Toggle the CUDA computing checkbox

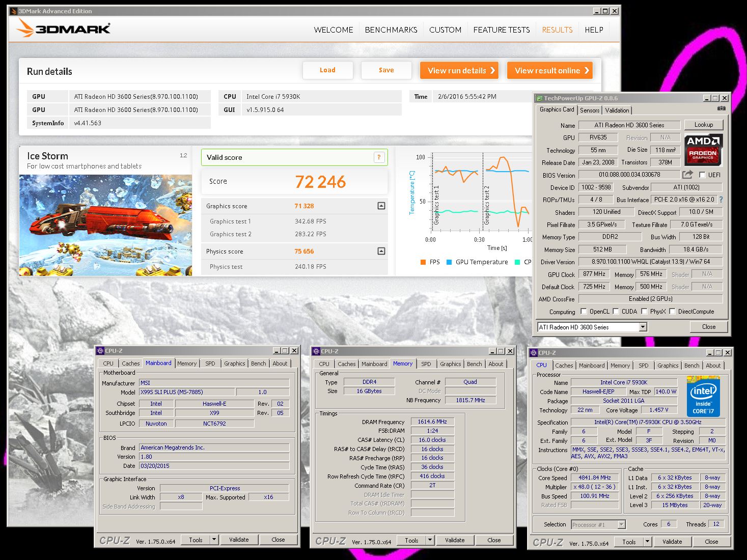[616, 311]
